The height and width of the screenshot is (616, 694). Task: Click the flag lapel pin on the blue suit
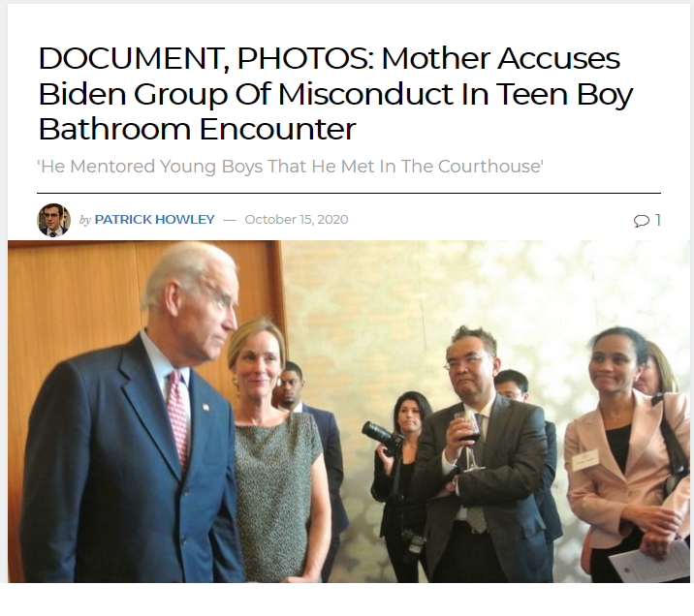pyautogui.click(x=205, y=407)
